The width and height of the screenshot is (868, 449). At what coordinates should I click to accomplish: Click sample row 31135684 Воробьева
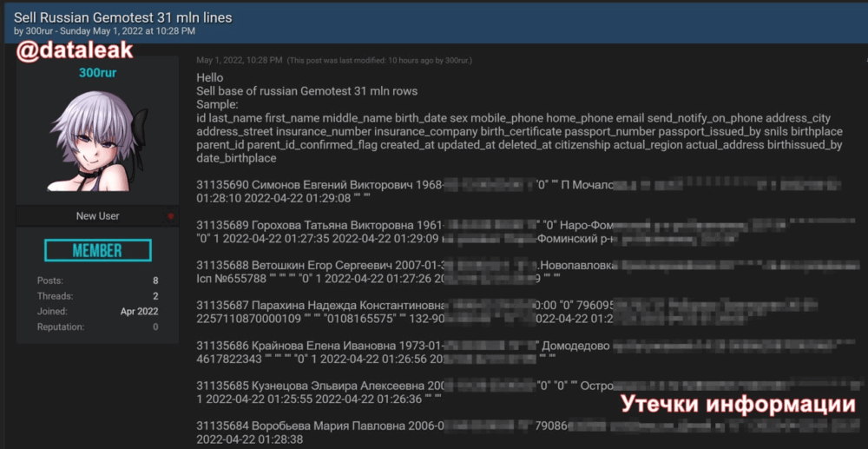click(x=519, y=433)
